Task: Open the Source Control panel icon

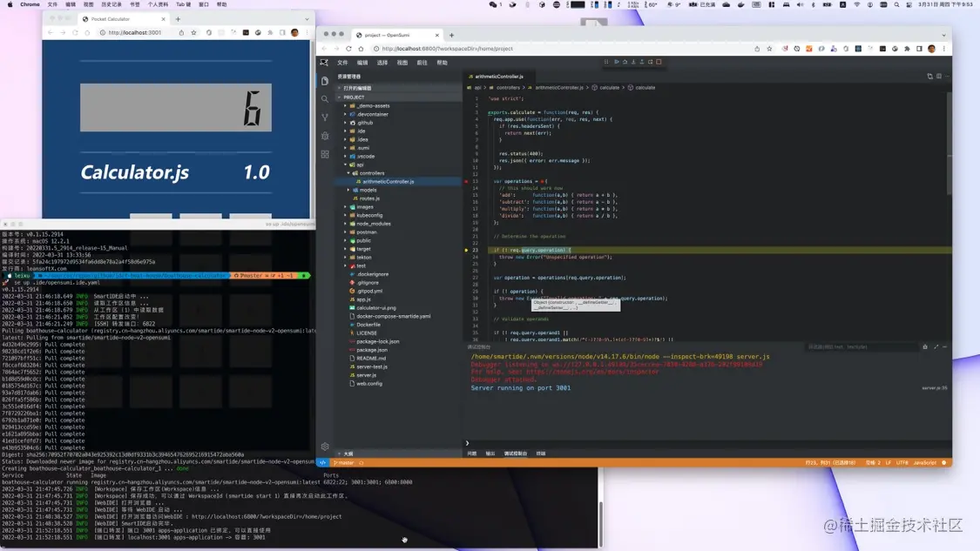Action: [x=325, y=118]
